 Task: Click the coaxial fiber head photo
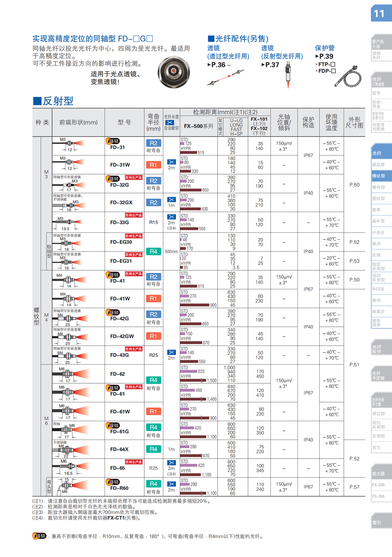tap(174, 72)
